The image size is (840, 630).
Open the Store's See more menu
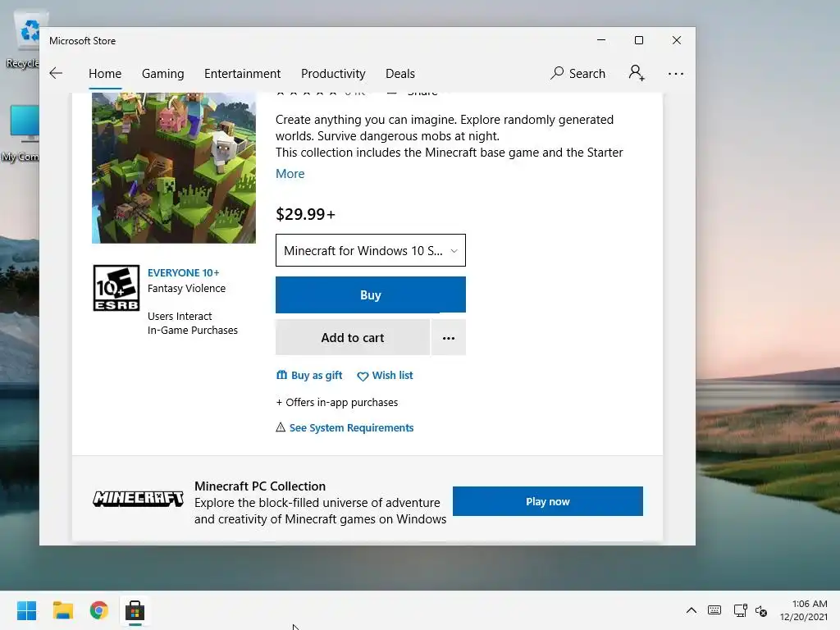coord(676,74)
